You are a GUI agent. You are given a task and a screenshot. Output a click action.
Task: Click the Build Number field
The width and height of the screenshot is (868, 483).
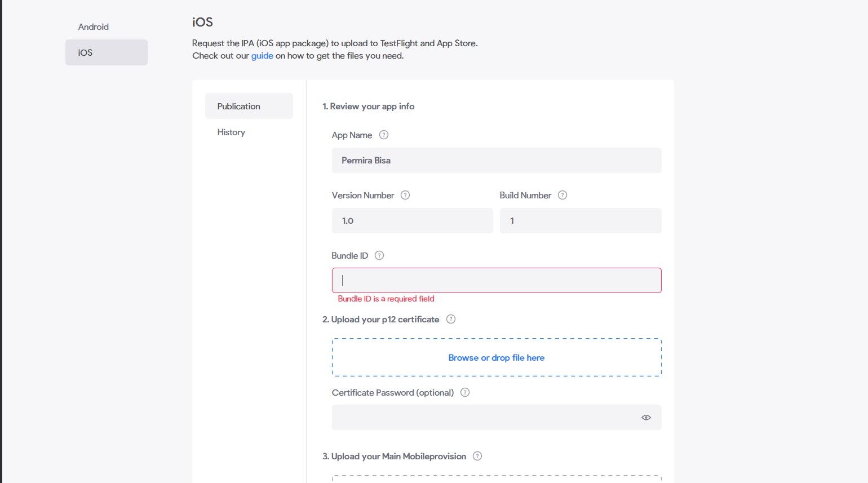581,220
